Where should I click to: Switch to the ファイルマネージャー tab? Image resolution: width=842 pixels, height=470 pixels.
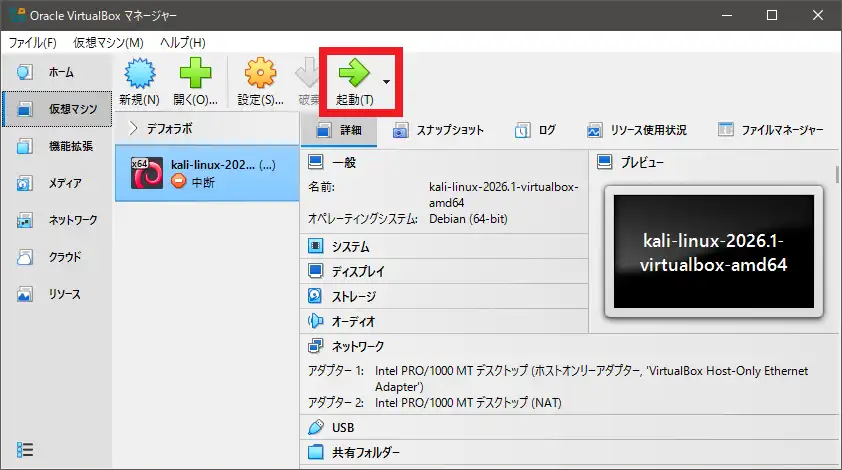point(771,130)
